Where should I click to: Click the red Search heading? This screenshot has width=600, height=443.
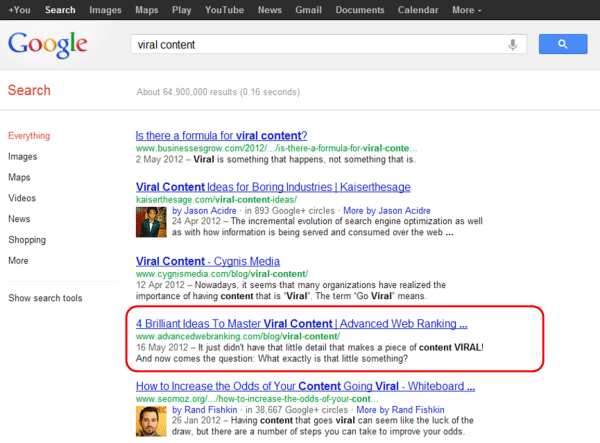point(29,90)
